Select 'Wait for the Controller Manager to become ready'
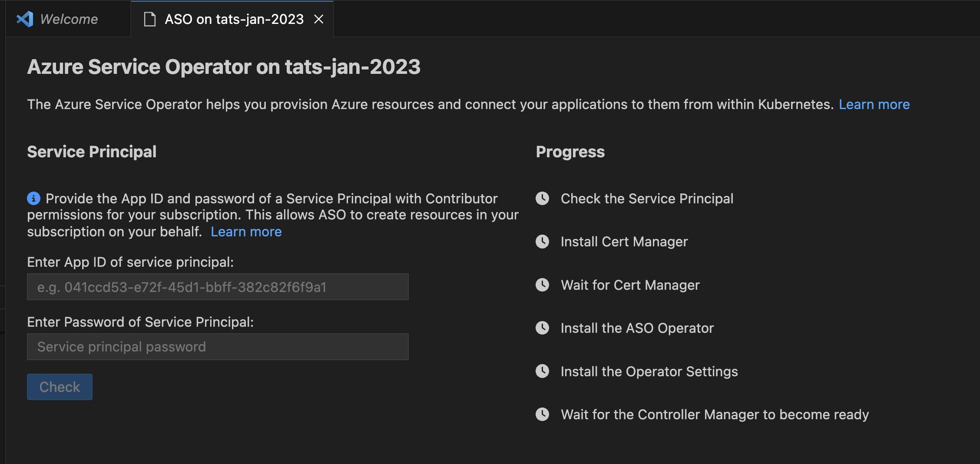This screenshot has width=980, height=464. click(x=715, y=414)
